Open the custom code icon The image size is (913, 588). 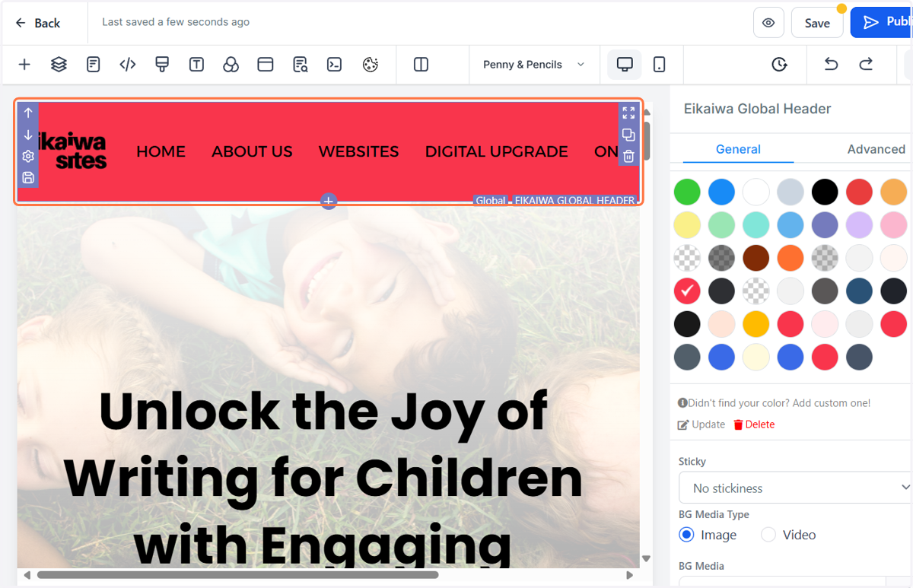[x=128, y=65]
